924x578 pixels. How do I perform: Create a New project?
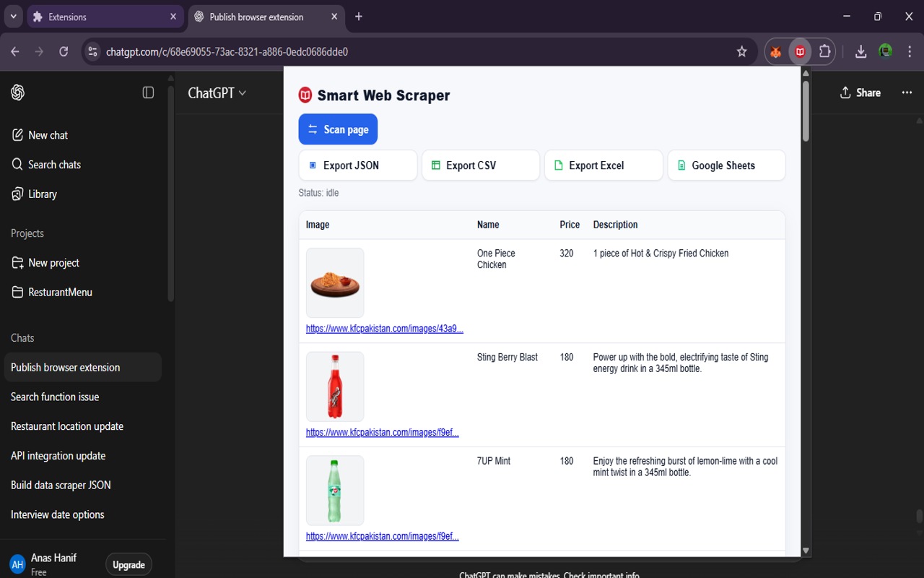83,263
